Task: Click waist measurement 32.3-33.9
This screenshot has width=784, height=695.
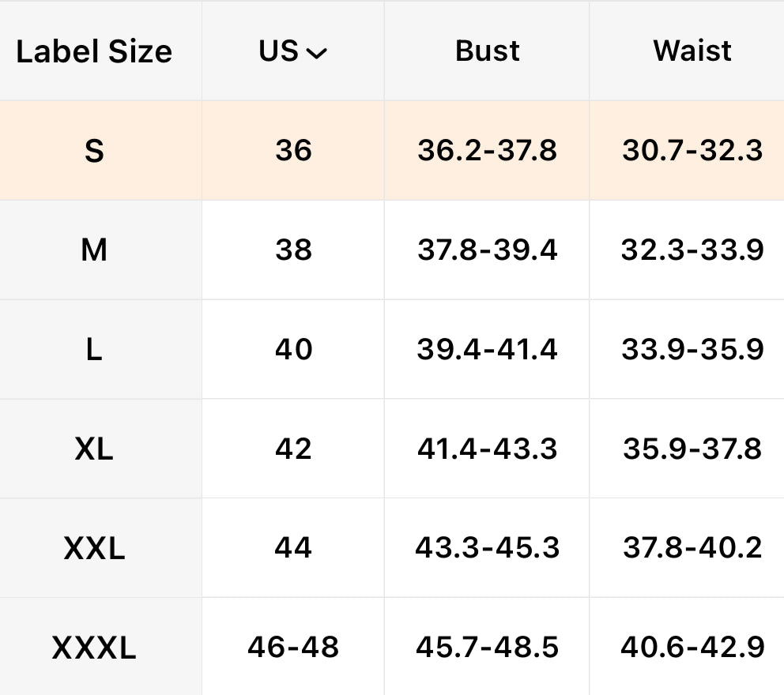Action: click(692, 250)
